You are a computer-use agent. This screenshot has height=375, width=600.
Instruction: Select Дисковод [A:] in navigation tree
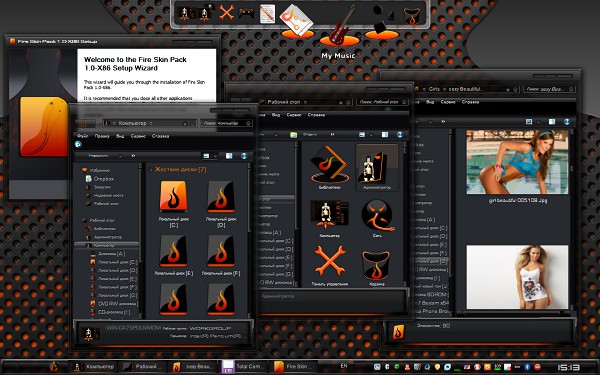click(108, 254)
